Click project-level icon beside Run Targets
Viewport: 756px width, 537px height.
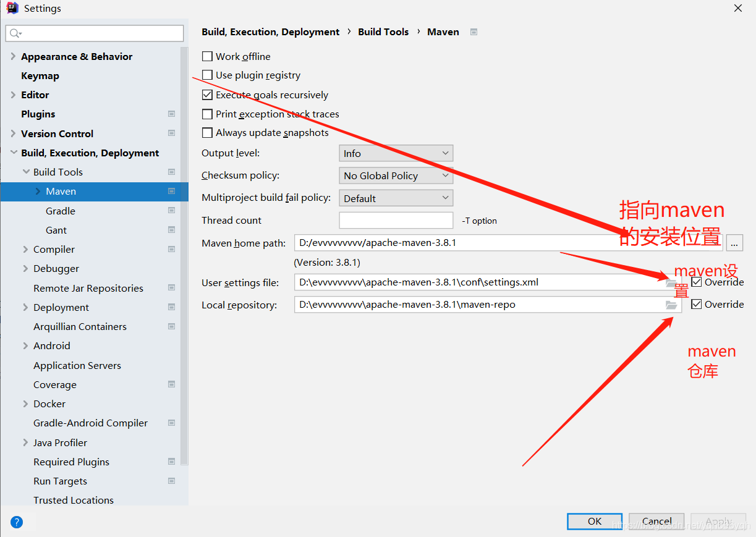point(171,481)
